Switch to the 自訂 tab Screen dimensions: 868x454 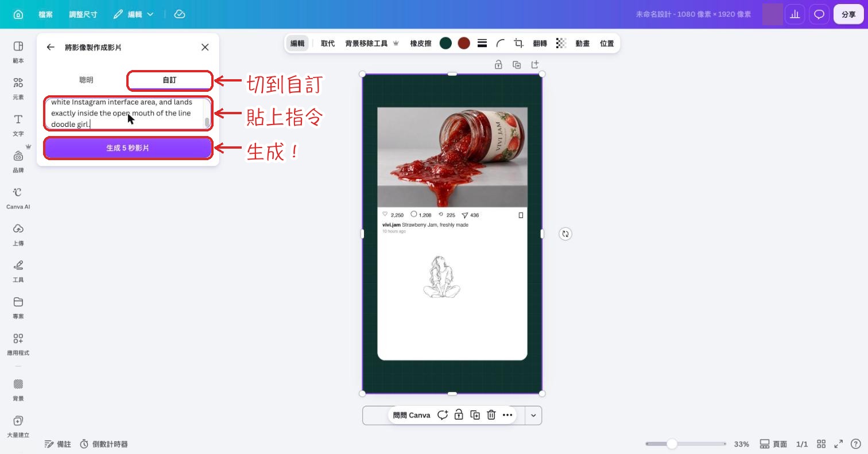(x=169, y=80)
